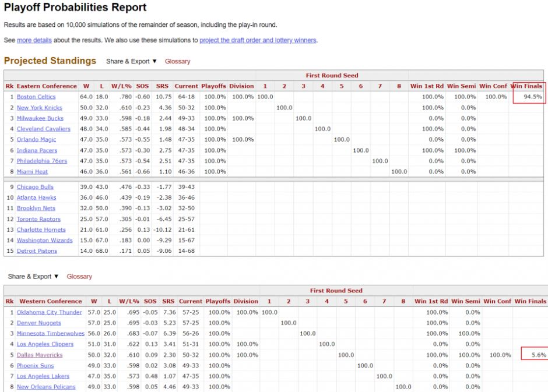This screenshot has width=548, height=392.
Task: Select the Miami Heat link
Action: (32, 172)
